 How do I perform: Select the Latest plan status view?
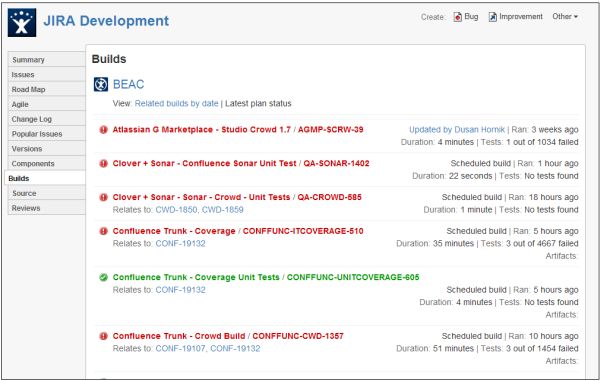click(x=258, y=103)
